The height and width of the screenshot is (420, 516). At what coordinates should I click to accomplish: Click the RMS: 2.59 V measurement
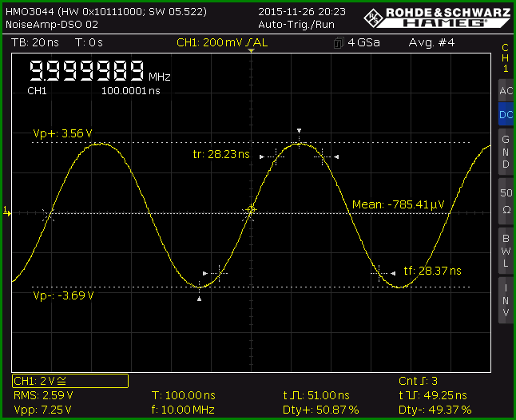[x=43, y=395]
